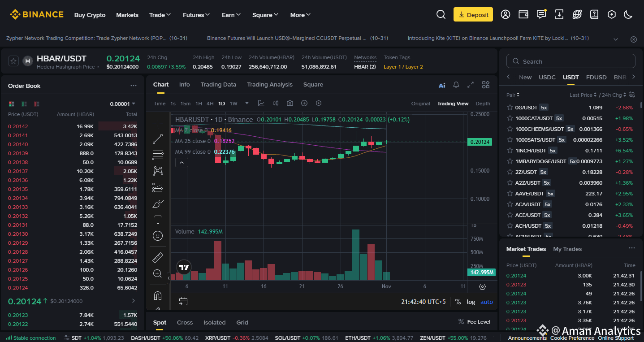Collapse the MA indicator legend
Viewport: 644px width, 342px height.
coord(181,163)
